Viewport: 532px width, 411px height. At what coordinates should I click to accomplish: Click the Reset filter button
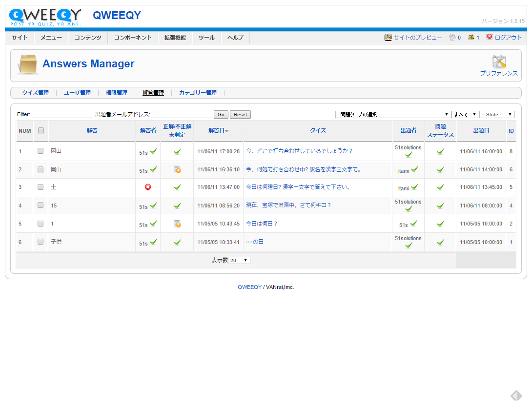click(x=240, y=114)
